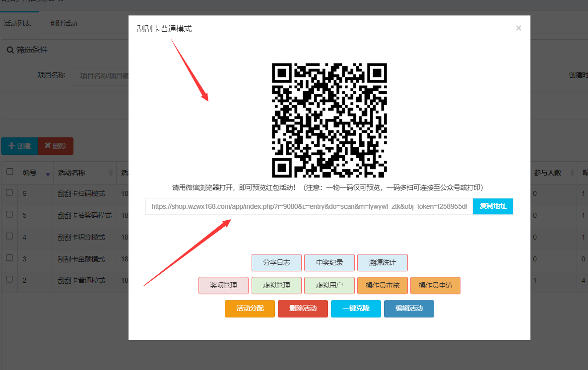
Task: Clone the activity with 一键克隆
Action: pyautogui.click(x=356, y=308)
